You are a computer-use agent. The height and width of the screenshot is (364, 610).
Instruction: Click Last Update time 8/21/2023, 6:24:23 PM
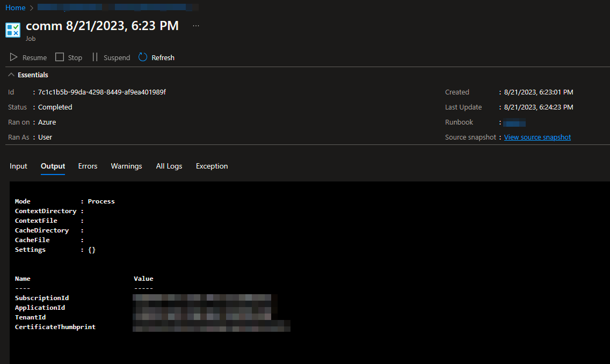[x=539, y=107]
